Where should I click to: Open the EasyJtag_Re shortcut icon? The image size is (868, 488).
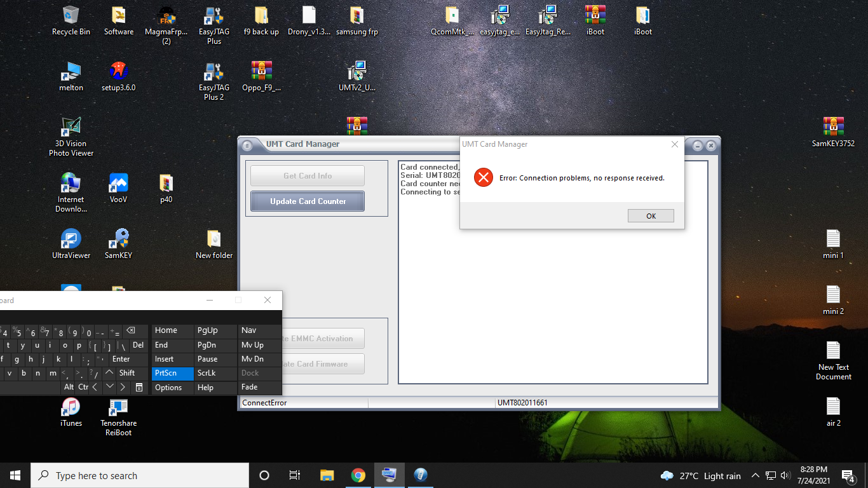[548, 21]
